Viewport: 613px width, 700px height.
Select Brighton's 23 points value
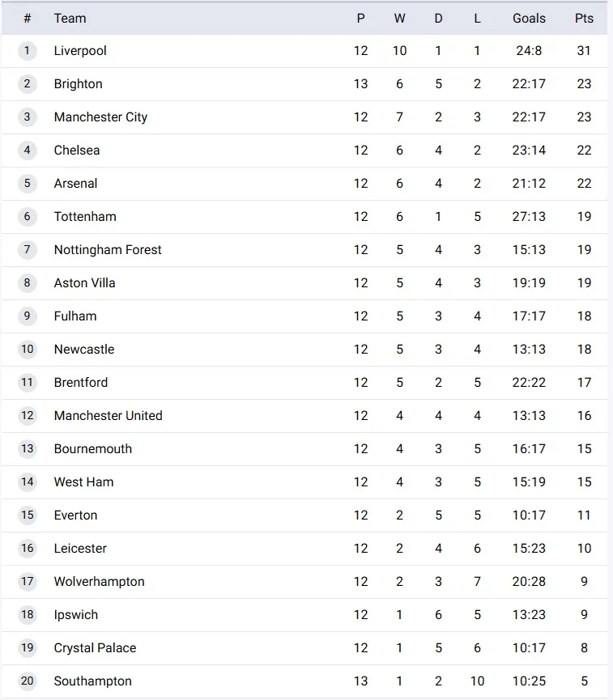point(584,84)
